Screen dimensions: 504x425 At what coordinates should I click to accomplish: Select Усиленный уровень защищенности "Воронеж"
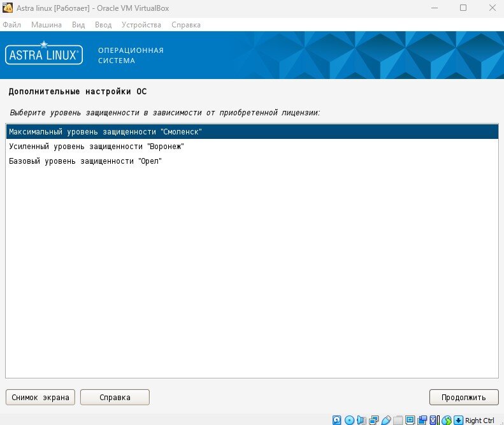(x=252, y=147)
